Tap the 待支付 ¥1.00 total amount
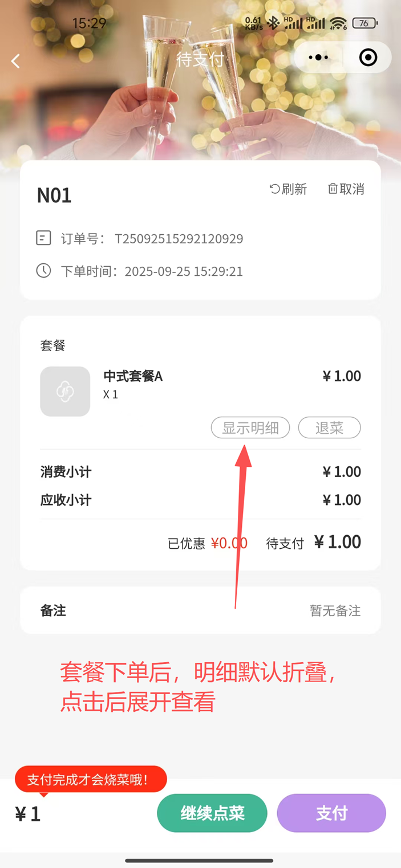The image size is (401, 868). [x=337, y=541]
